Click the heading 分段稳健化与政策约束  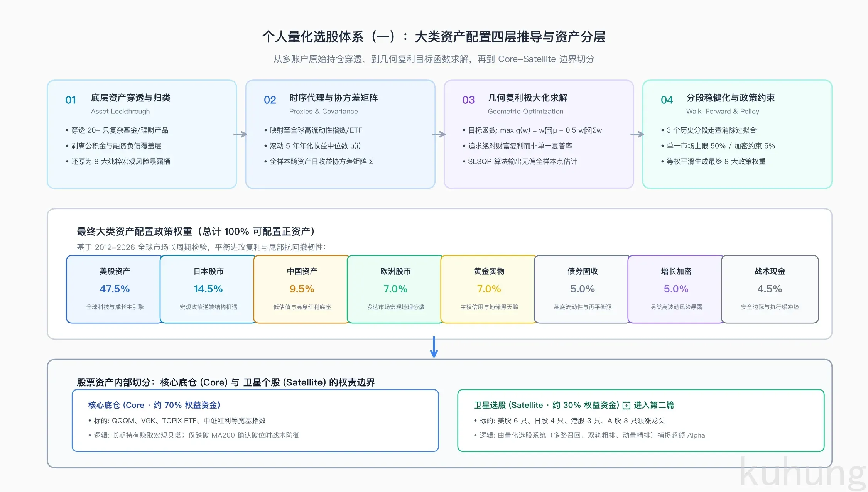point(731,98)
